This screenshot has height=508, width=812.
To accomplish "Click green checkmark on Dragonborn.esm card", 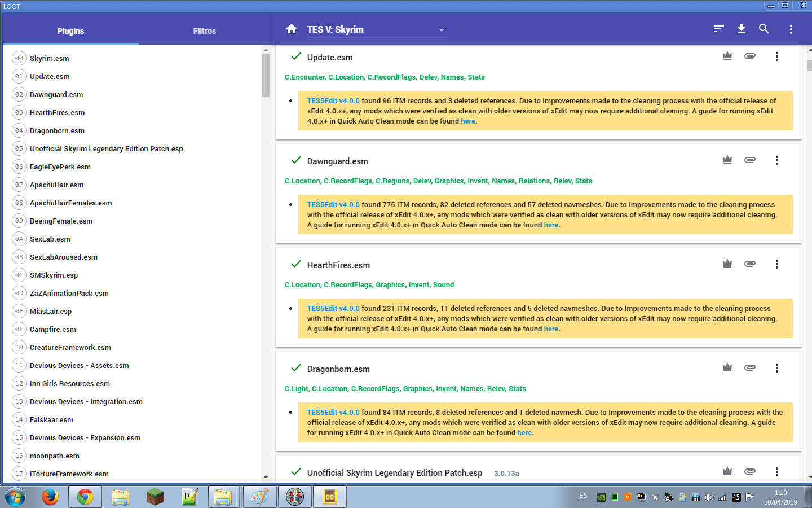I will coord(296,368).
